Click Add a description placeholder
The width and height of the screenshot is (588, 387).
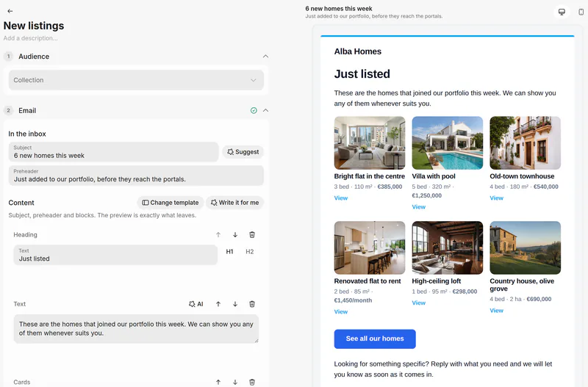coord(31,38)
